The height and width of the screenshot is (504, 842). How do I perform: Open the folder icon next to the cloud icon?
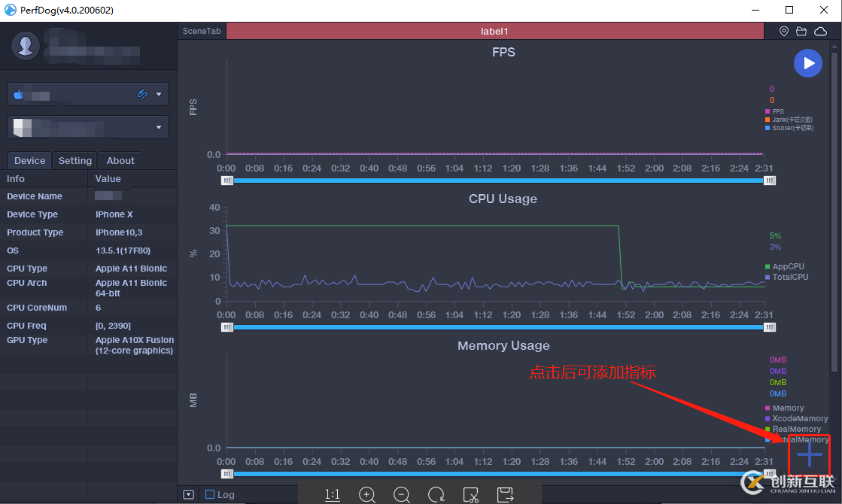point(801,31)
